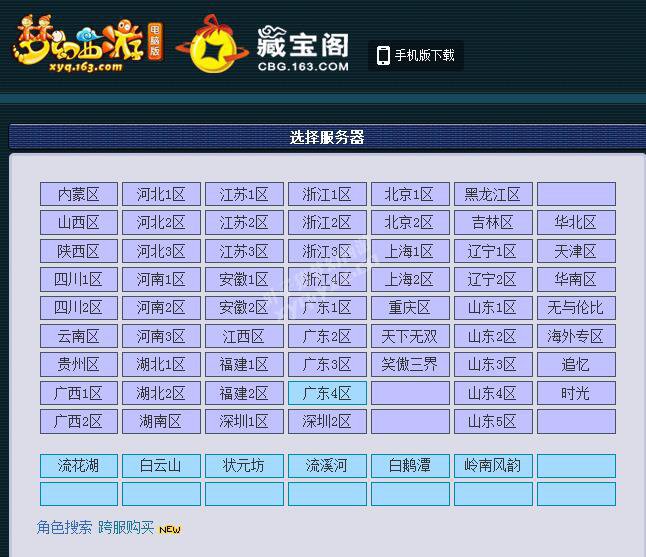Select the 追忆 region
This screenshot has height=557, width=646.
click(576, 364)
